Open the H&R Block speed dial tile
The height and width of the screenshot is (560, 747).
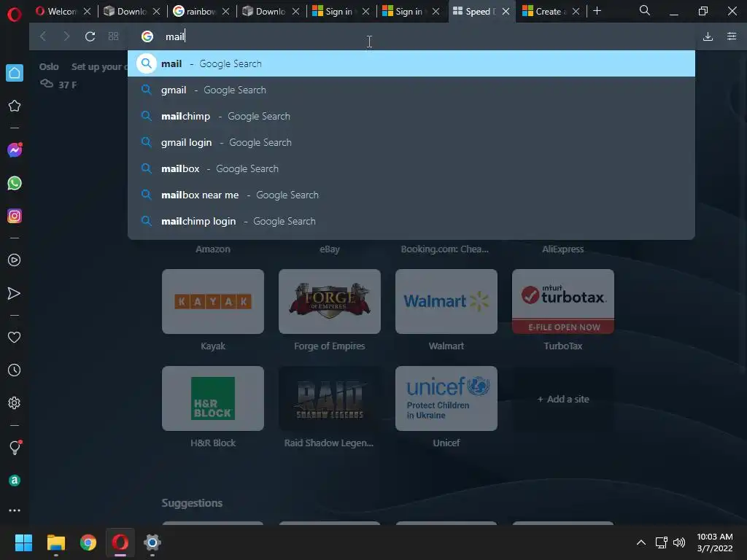point(213,399)
